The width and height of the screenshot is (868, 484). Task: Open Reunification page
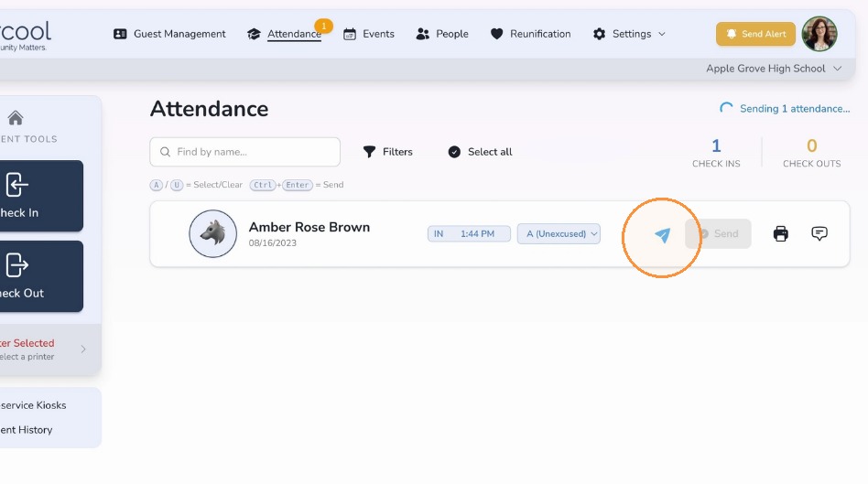point(530,34)
